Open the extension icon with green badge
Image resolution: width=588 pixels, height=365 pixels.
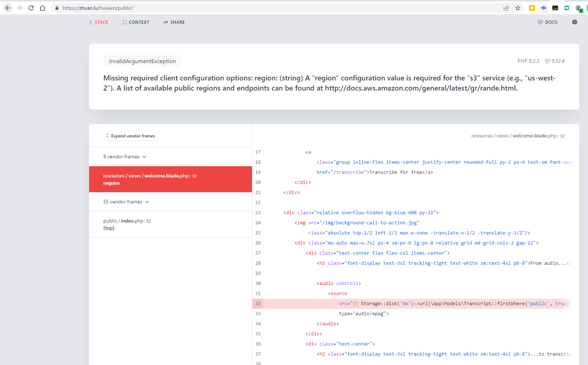coord(579,8)
